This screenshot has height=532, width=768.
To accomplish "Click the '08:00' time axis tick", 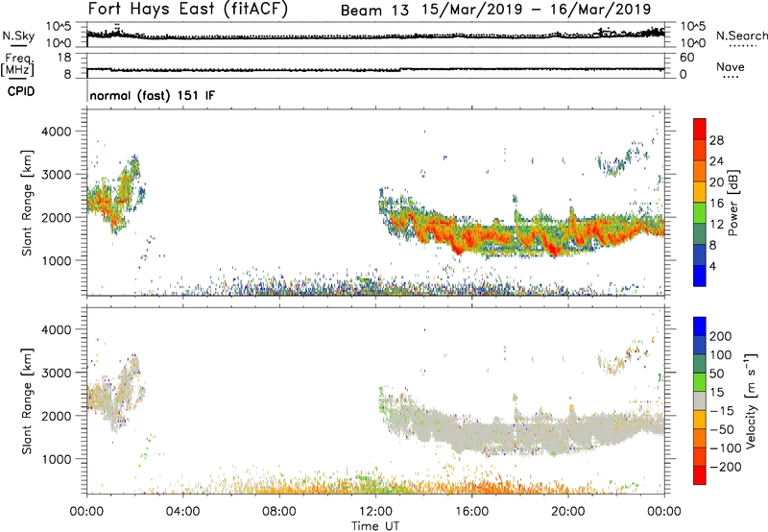I will 279,512.
